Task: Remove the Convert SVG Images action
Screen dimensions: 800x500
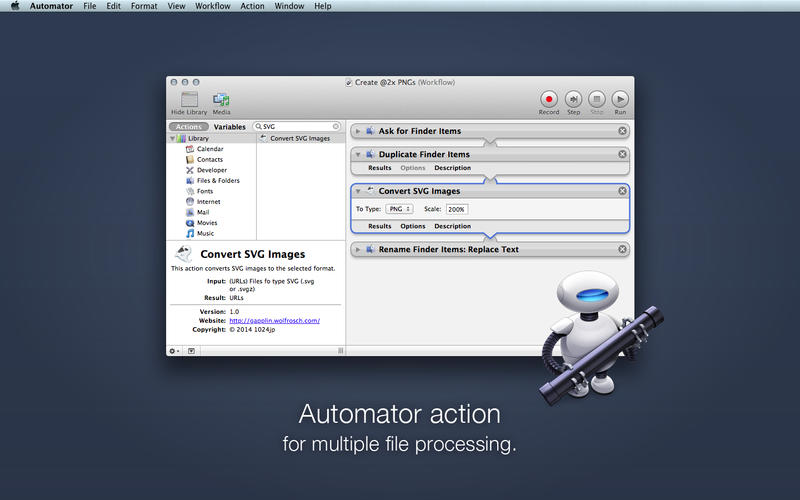Action: [622, 191]
